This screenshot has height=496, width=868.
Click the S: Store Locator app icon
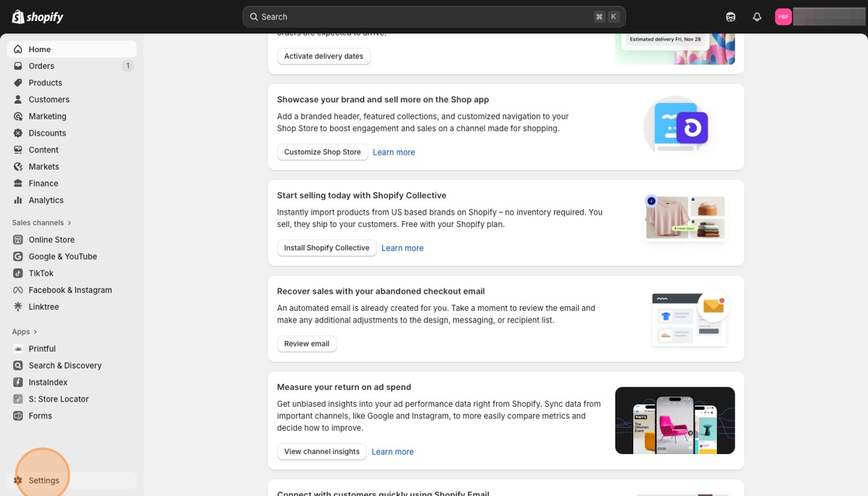pyautogui.click(x=19, y=399)
